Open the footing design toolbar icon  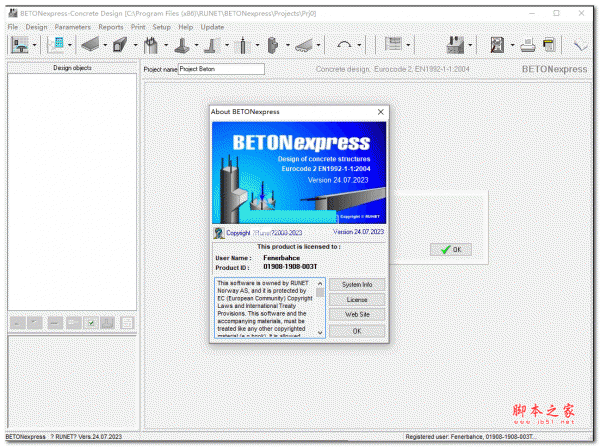[183, 45]
